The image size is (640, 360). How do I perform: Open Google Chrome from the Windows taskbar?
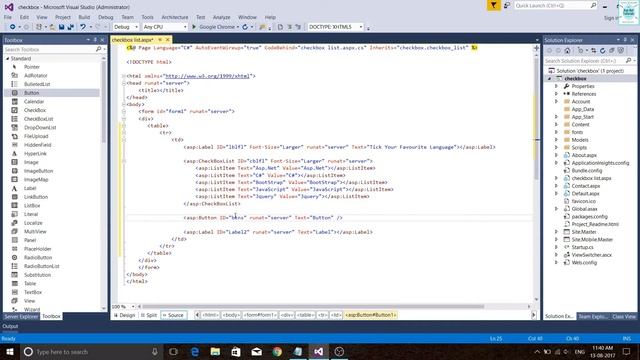(277, 351)
